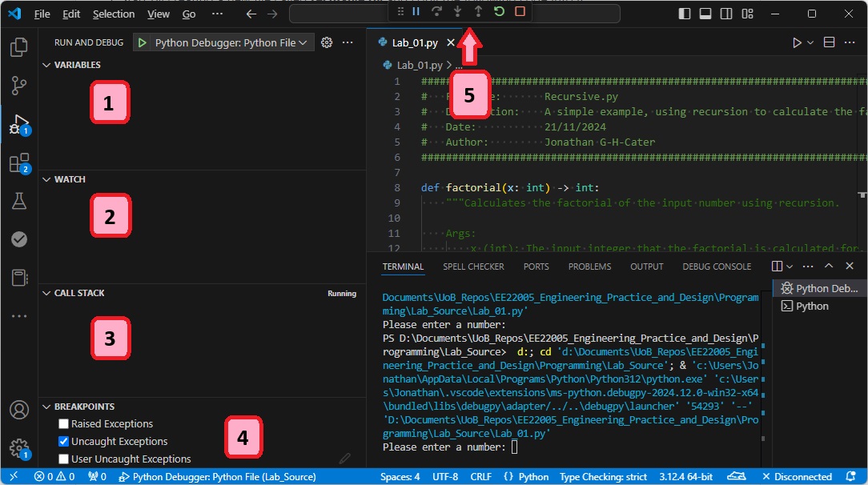
Task: Click the red Stop debugging button
Action: pos(520,12)
